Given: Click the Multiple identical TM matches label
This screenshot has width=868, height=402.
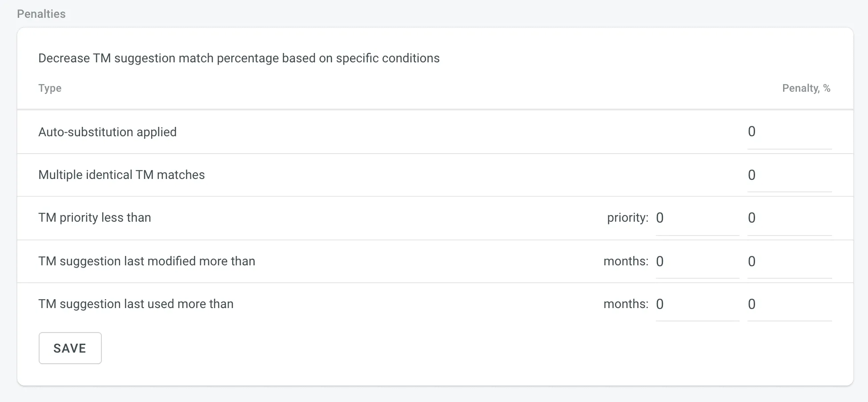Looking at the screenshot, I should pos(121,175).
